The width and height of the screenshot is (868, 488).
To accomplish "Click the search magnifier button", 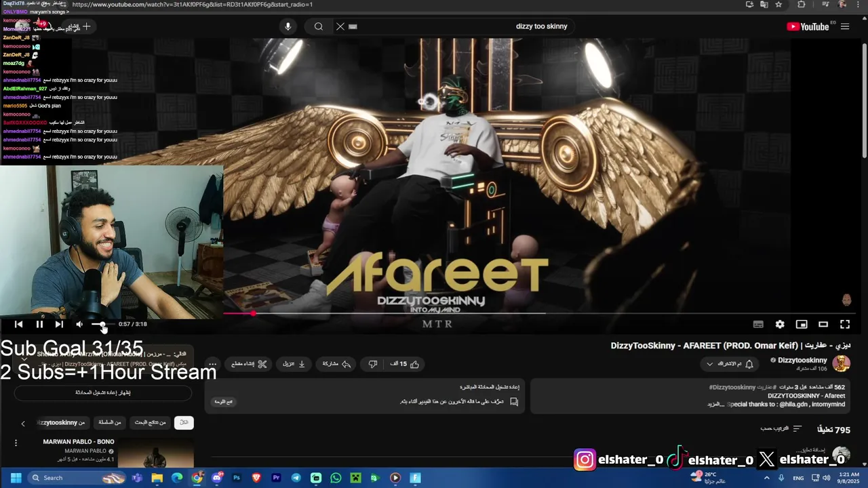I will [x=318, y=26].
